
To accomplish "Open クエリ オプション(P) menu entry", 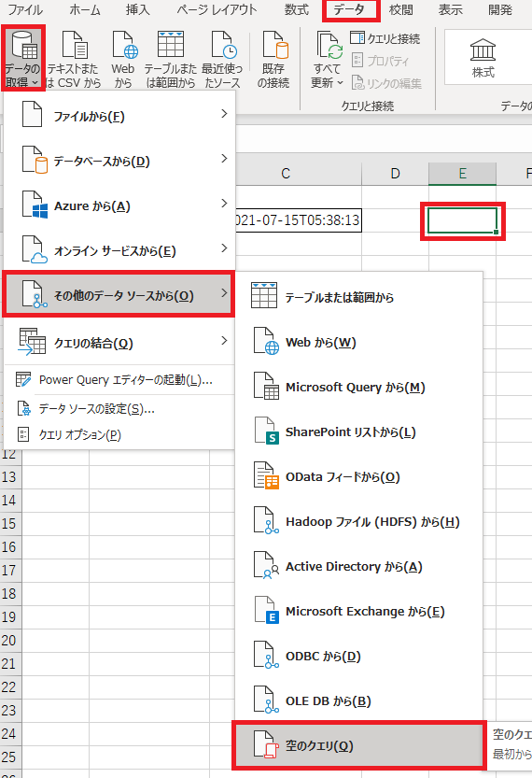I will tap(119, 434).
